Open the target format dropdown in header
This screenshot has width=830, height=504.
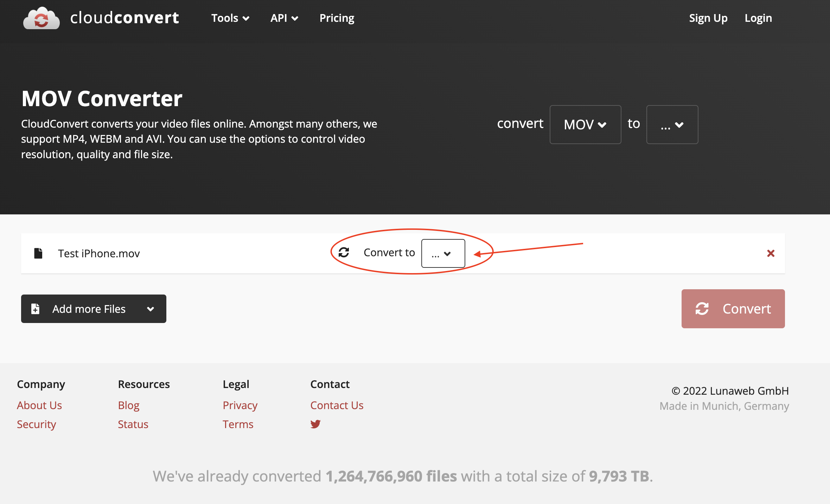point(672,124)
